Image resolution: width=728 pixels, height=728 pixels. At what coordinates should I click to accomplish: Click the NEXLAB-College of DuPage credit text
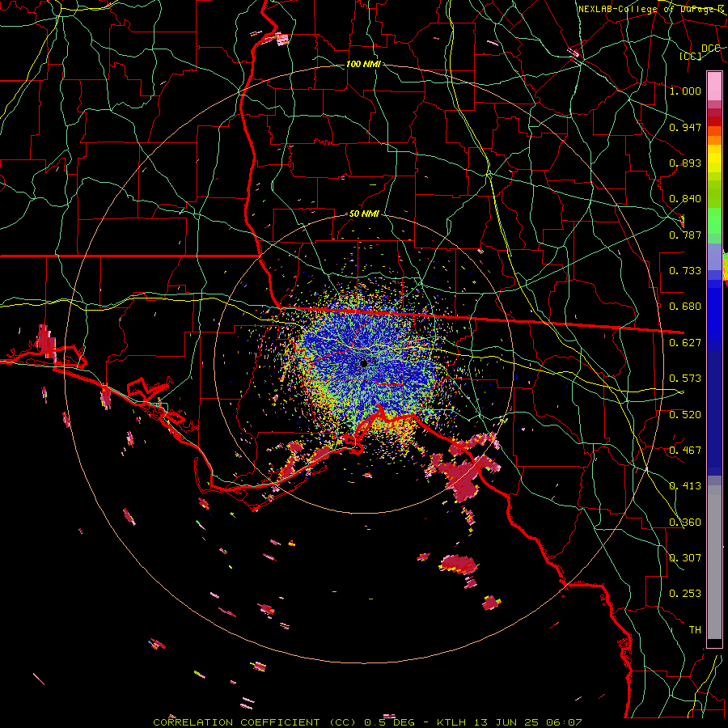pos(651,9)
